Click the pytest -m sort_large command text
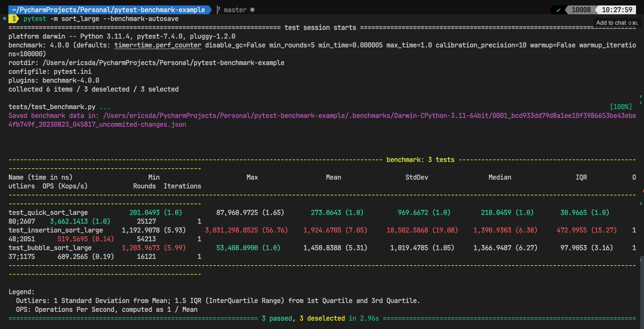 pos(101,19)
